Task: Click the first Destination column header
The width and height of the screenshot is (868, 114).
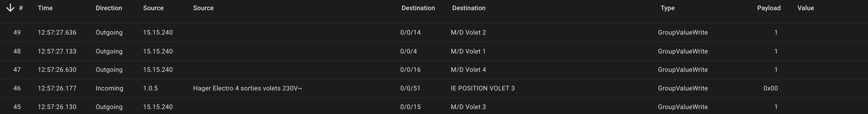Action: 418,8
